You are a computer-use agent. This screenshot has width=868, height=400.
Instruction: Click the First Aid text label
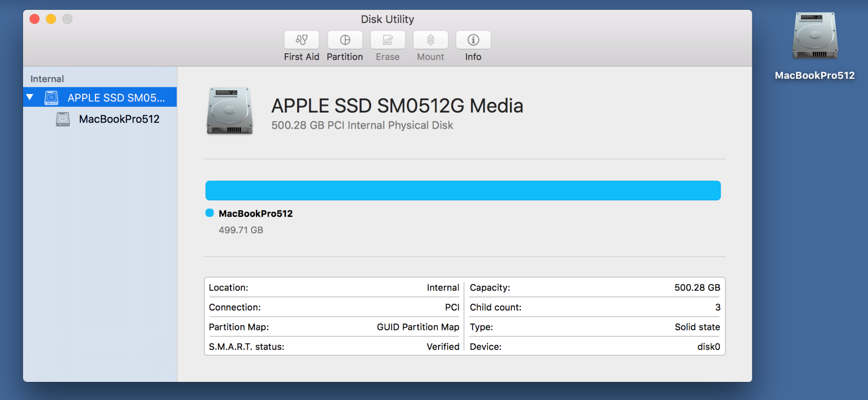[x=302, y=57]
